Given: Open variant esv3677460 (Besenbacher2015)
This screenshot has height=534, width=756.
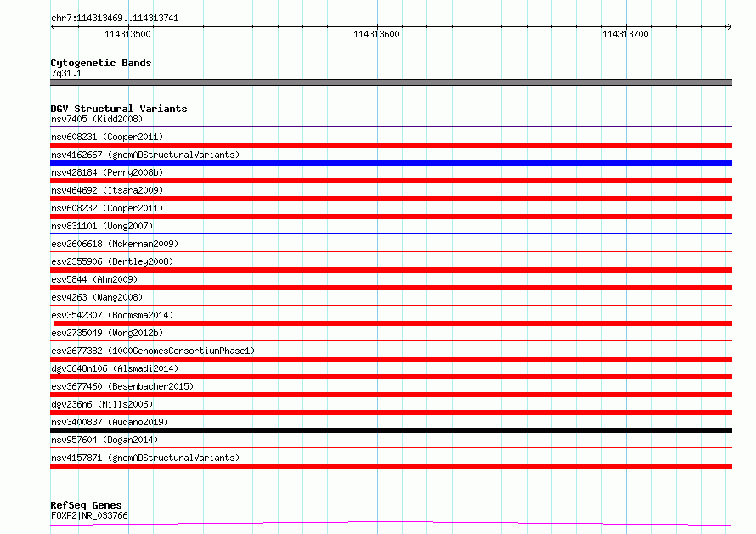Looking at the screenshot, I should coord(122,386).
